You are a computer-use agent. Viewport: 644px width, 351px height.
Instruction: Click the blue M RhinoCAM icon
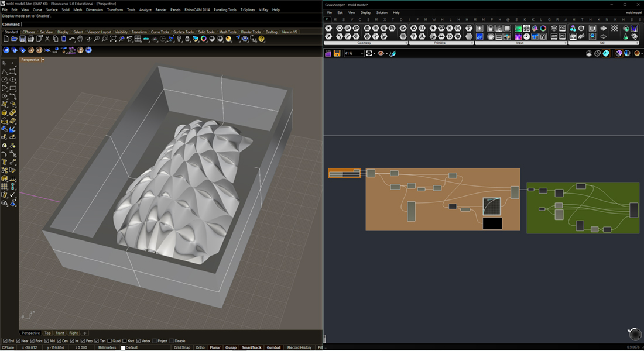pos(6,50)
